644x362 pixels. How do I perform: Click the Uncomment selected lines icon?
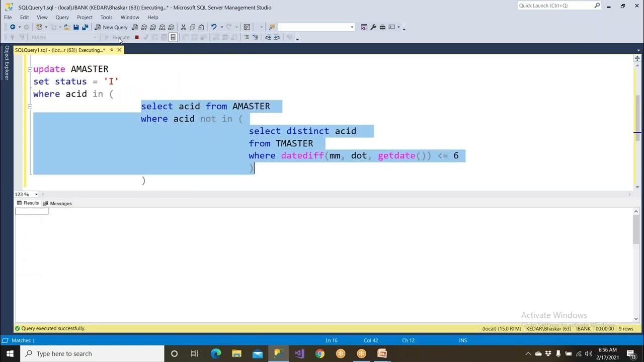coord(255,37)
